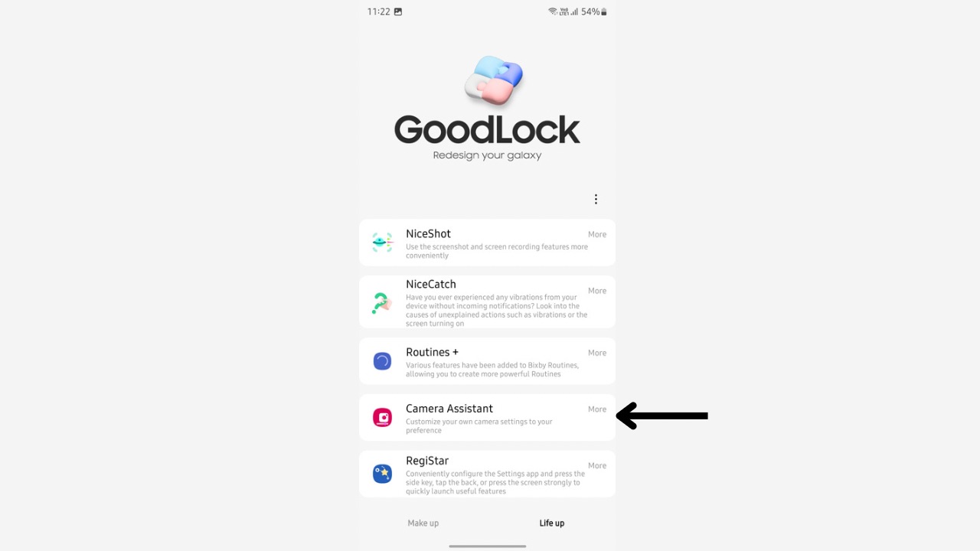Viewport: 980px width, 551px height.
Task: Show More for Camera Assistant
Action: tap(597, 409)
